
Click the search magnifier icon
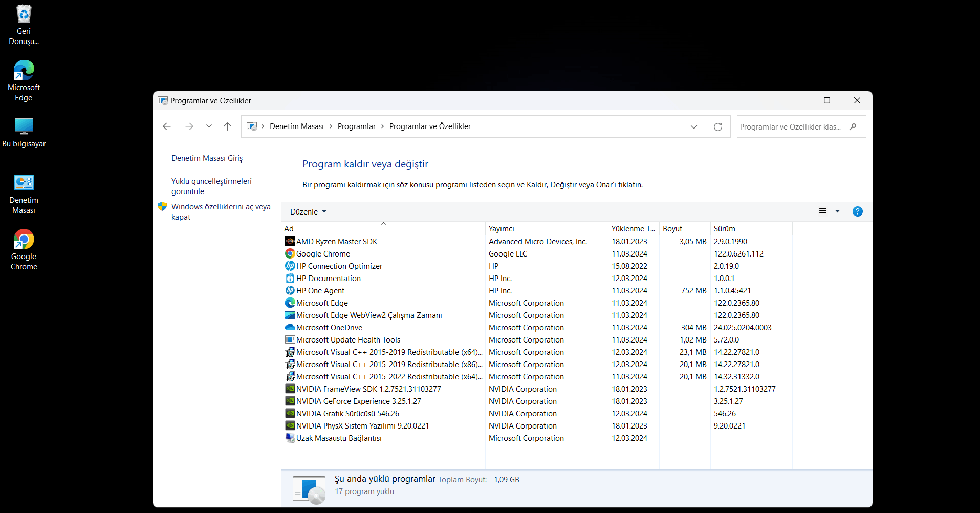point(853,126)
